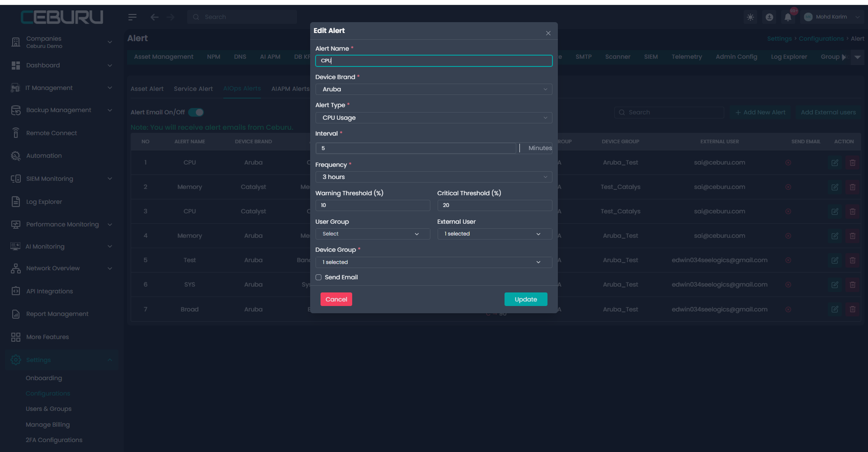The image size is (868, 452).
Task: Click the alert table search field
Action: pos(669,113)
